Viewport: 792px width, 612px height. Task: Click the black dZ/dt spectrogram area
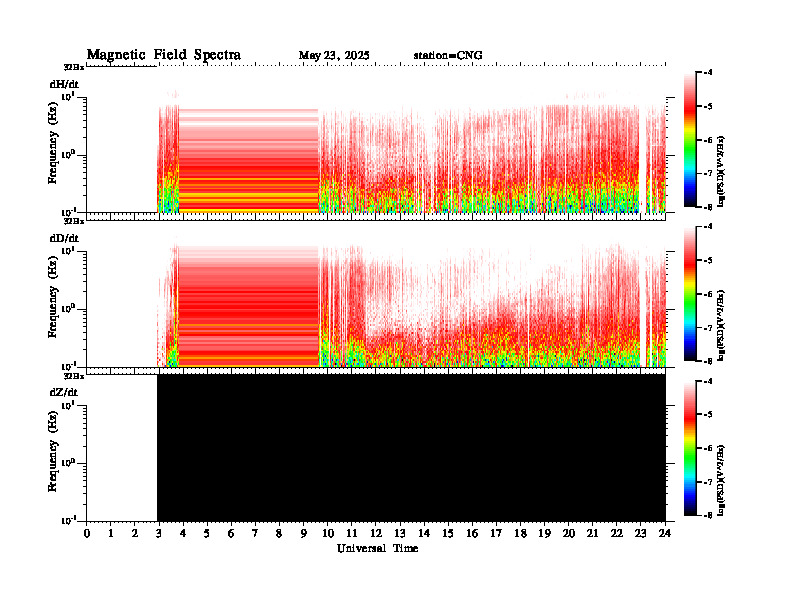coord(411,447)
